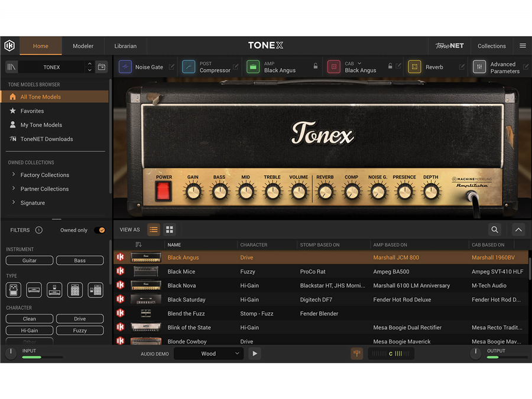Viewport: 532px width, 399px height.
Task: Open the Collections button in header
Action: coord(491,46)
